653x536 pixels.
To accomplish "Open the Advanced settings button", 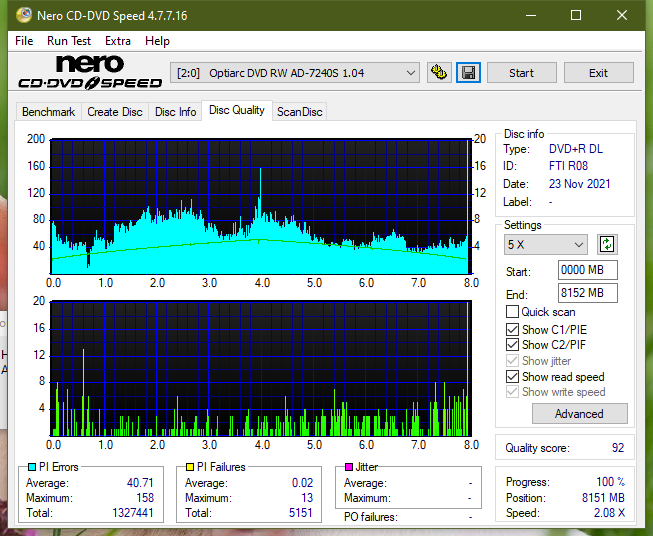I will 579,414.
